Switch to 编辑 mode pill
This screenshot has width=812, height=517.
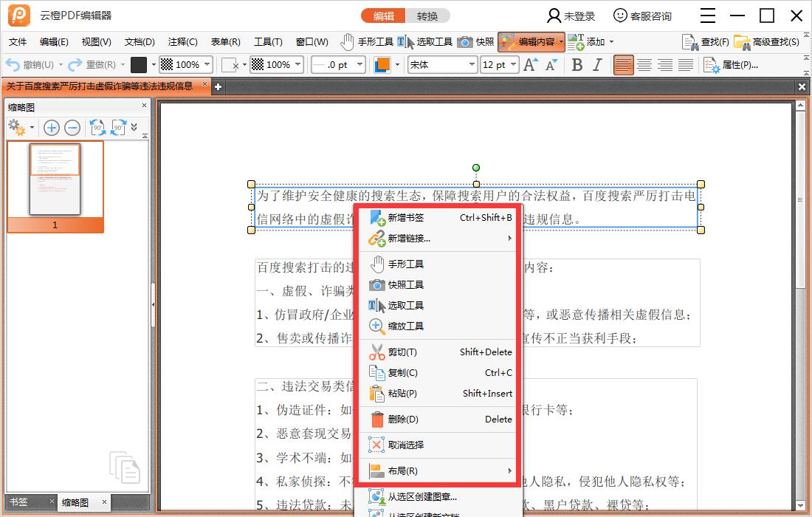pyautogui.click(x=383, y=16)
